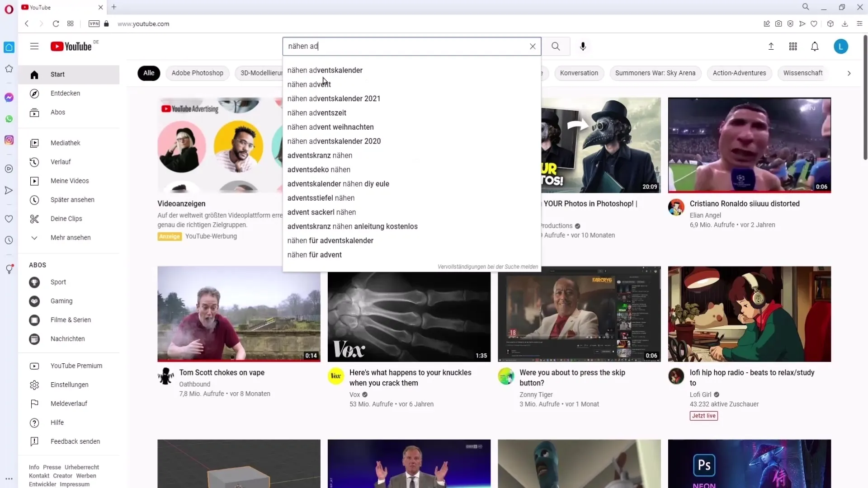Open Verlauf in the sidebar
868x488 pixels.
pyautogui.click(x=69, y=162)
